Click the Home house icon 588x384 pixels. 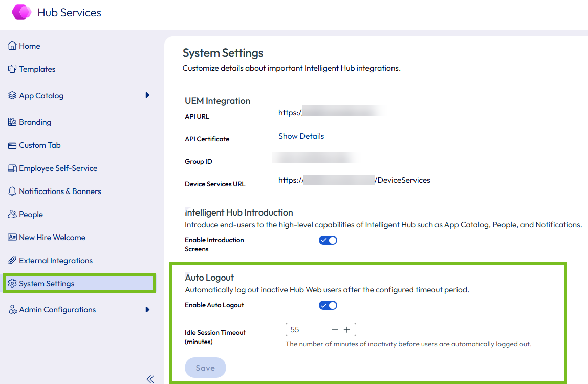tap(12, 46)
